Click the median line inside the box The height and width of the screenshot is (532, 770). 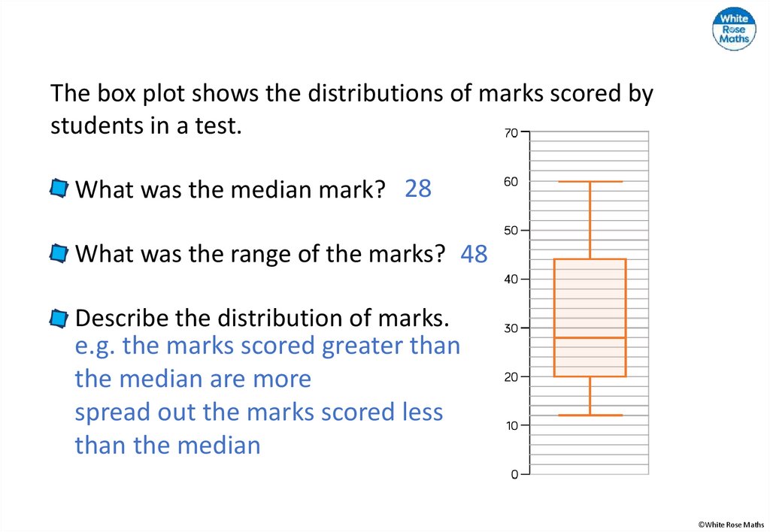590,337
